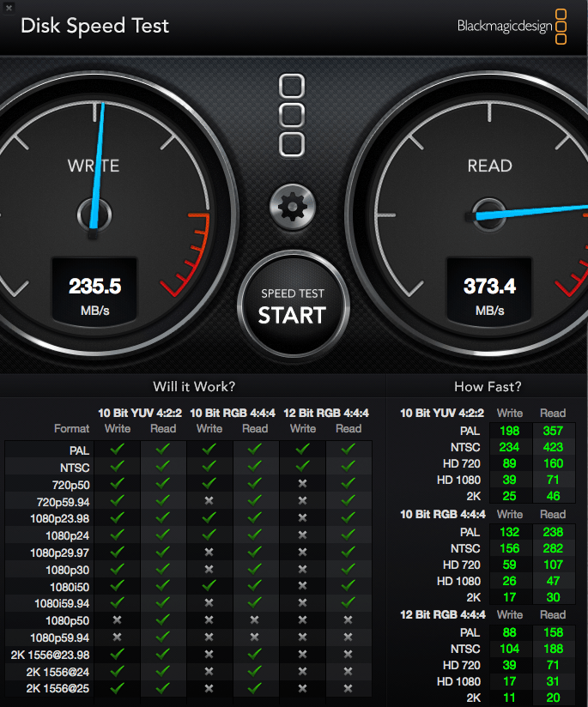Click the three stacked squares between gauges
Screen dimensions: 588x707
tap(292, 115)
